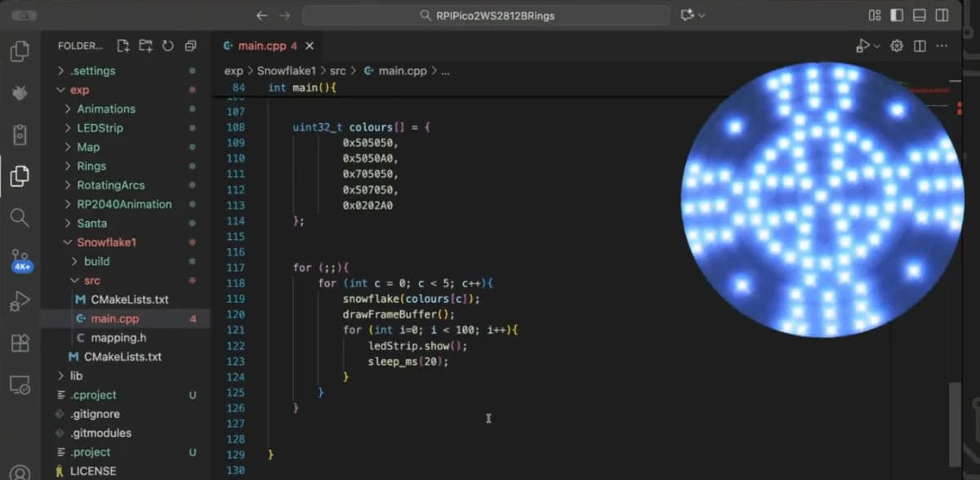The height and width of the screenshot is (480, 980).
Task: Click the RPIPico2WS2812BRings search box
Action: (x=486, y=16)
